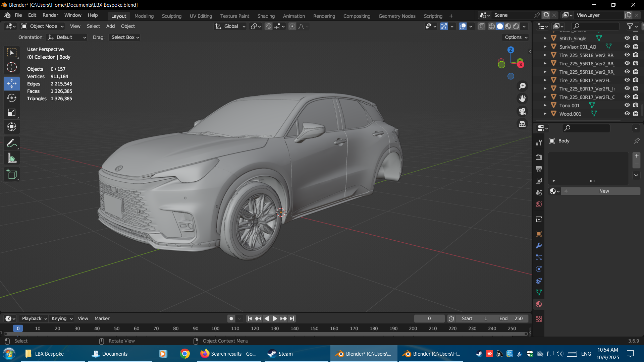
Task: Open the Modifier properties wrench tab
Action: 539,246
